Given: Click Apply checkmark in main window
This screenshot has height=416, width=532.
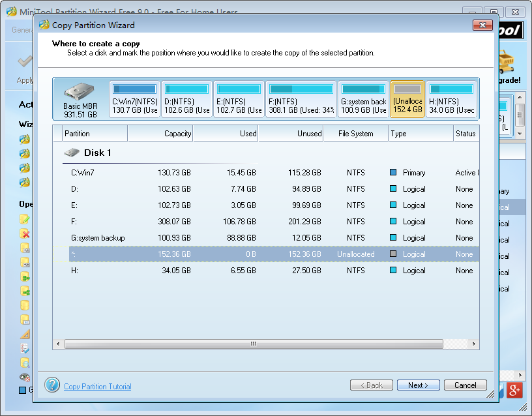Looking at the screenshot, I should 25,61.
